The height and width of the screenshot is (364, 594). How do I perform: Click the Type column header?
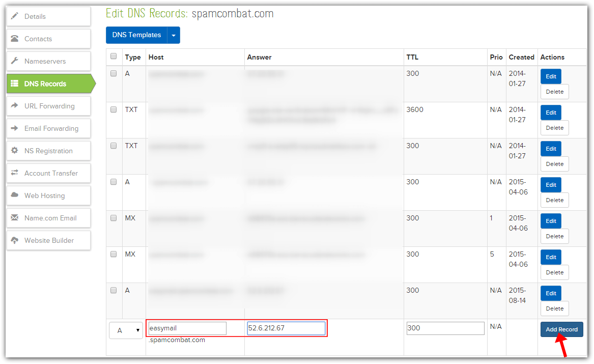tap(133, 57)
